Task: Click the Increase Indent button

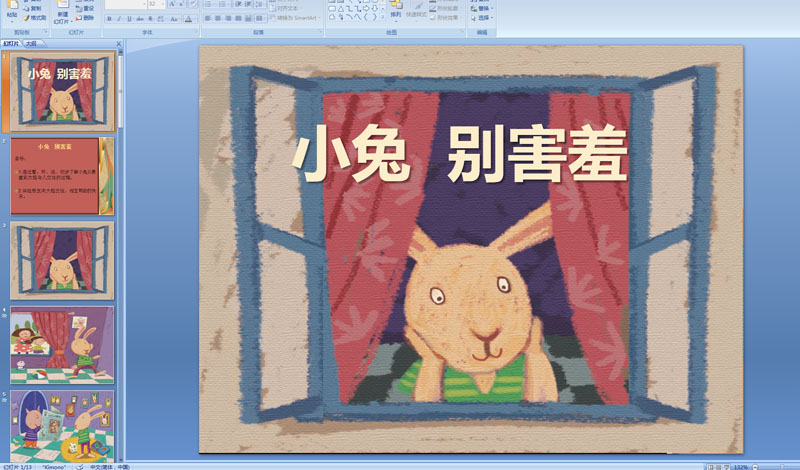Action: click(248, 4)
